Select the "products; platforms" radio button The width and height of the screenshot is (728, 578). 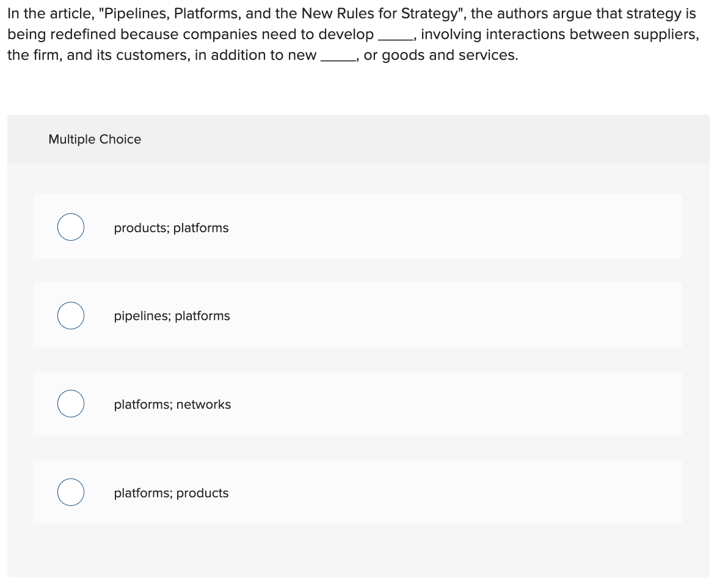click(71, 227)
